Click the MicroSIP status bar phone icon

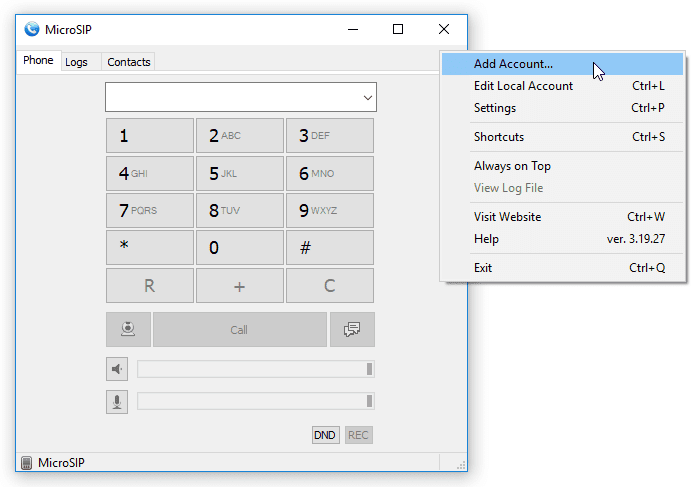tap(26, 463)
